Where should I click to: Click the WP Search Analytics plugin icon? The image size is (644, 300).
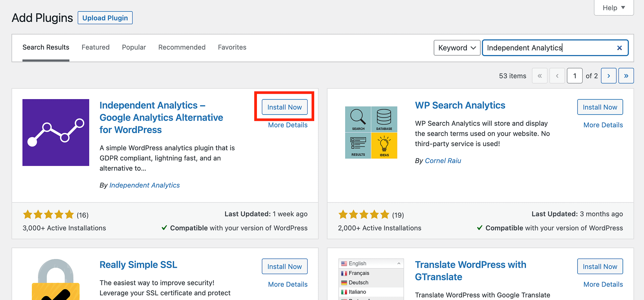[371, 132]
